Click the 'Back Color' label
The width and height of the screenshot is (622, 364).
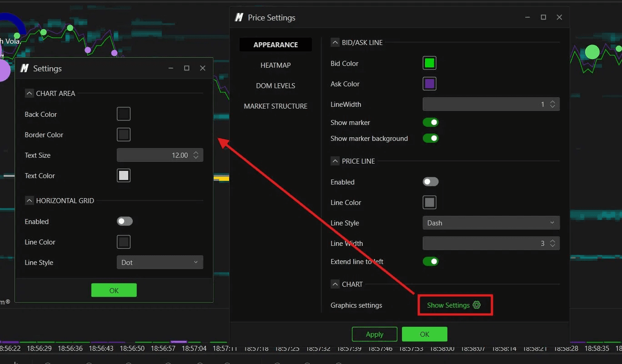(x=41, y=114)
